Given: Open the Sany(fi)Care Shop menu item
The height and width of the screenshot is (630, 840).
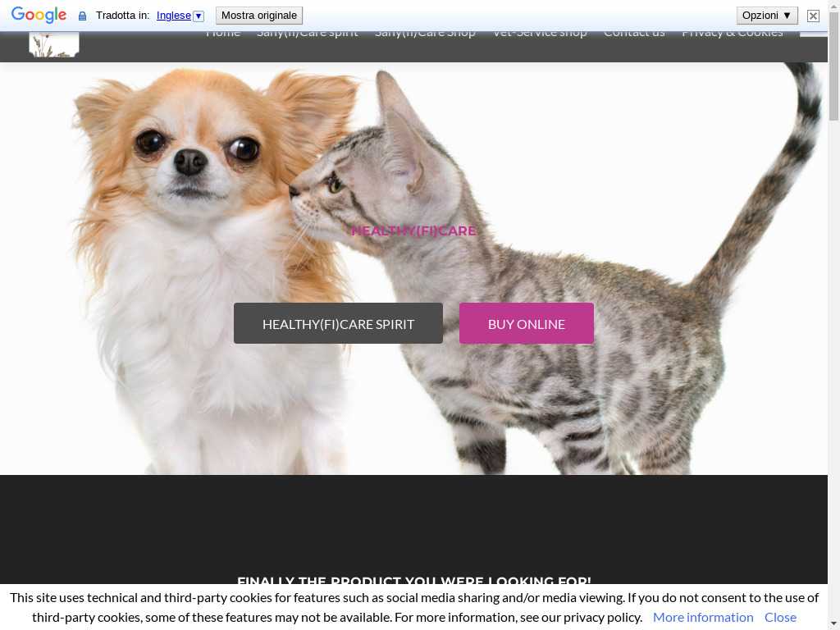Looking at the screenshot, I should (425, 34).
